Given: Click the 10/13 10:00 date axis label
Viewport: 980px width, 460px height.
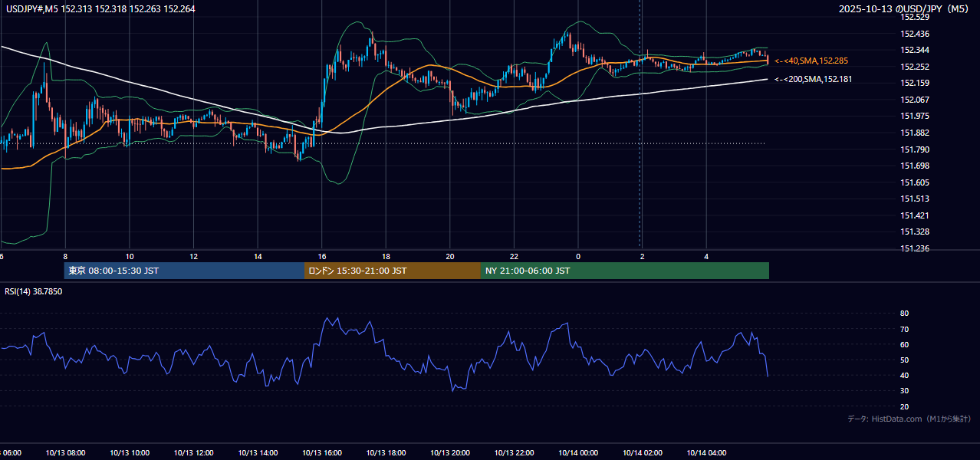Looking at the screenshot, I should point(130,453).
